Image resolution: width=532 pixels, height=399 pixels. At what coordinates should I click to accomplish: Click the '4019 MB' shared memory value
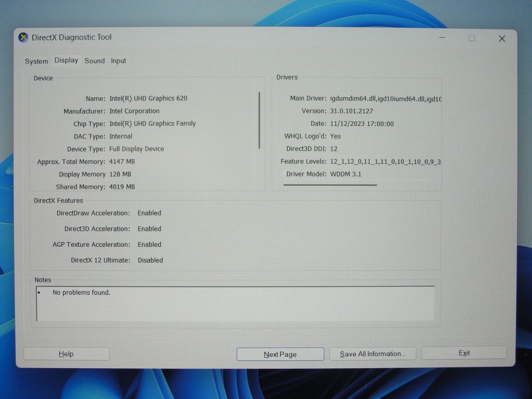tap(122, 187)
